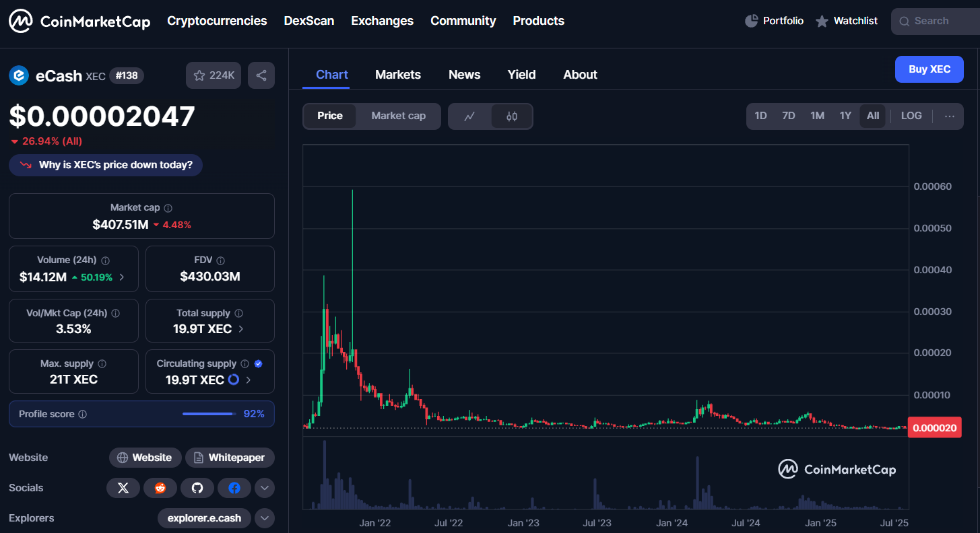Click the 21T XEC max supply value
Image resolution: width=980 pixels, height=533 pixels.
(74, 380)
